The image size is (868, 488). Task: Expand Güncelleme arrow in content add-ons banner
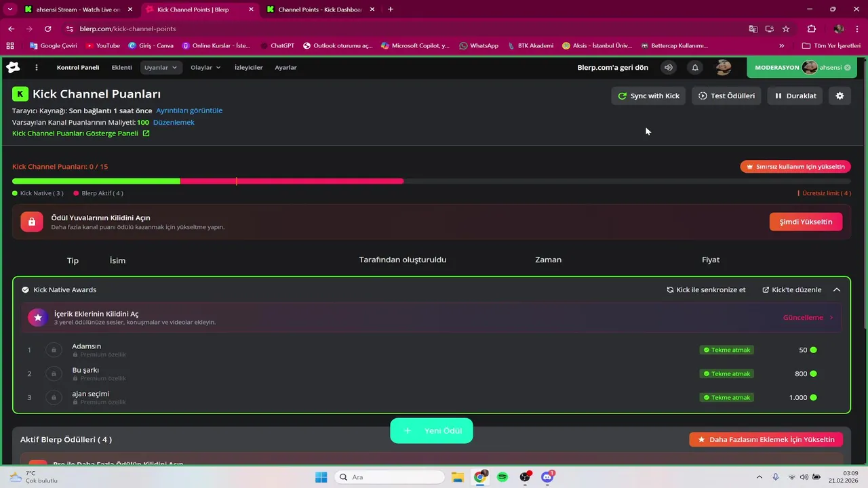831,317
